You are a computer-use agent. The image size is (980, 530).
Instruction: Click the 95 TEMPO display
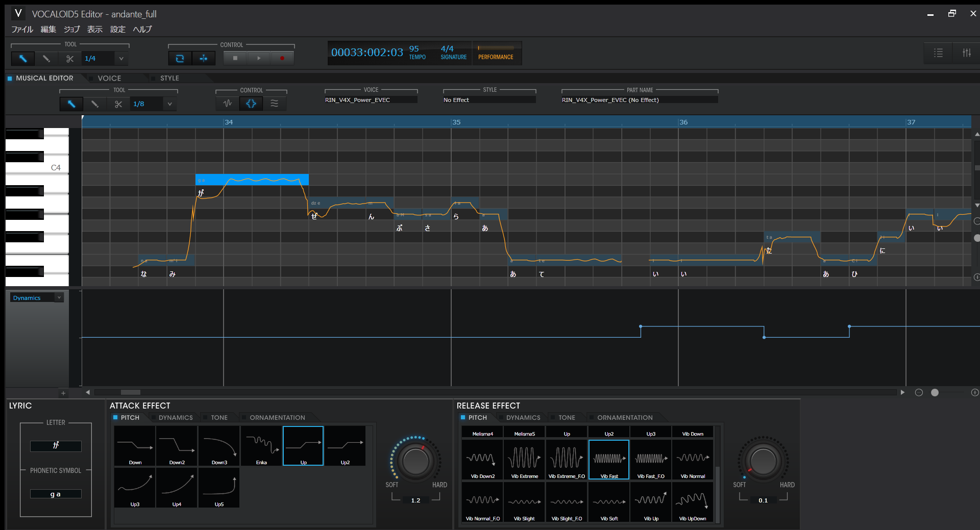(x=417, y=53)
